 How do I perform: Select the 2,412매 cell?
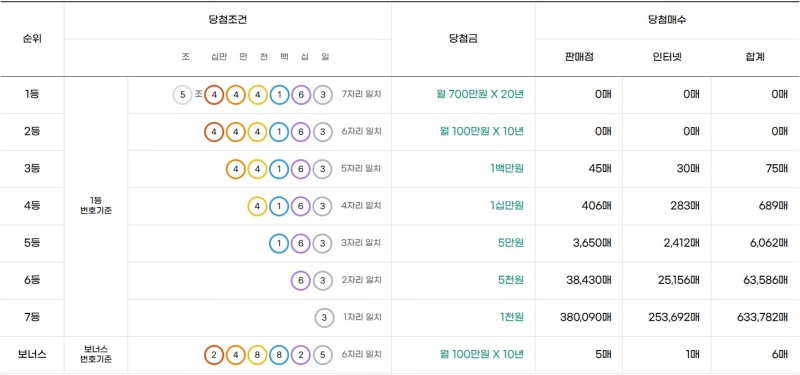coord(682,243)
